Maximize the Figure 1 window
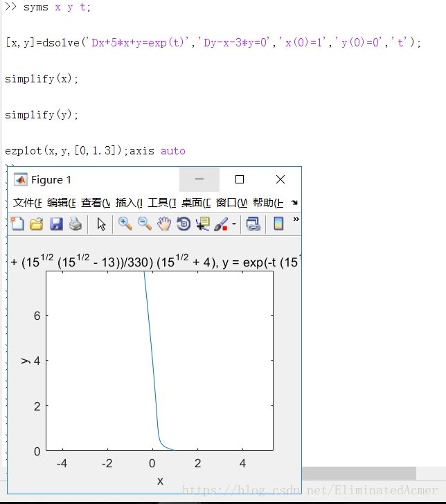446x504 pixels. coord(240,179)
